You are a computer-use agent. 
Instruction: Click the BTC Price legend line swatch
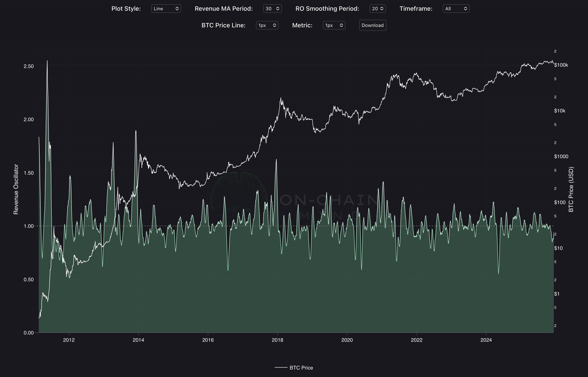[281, 367]
